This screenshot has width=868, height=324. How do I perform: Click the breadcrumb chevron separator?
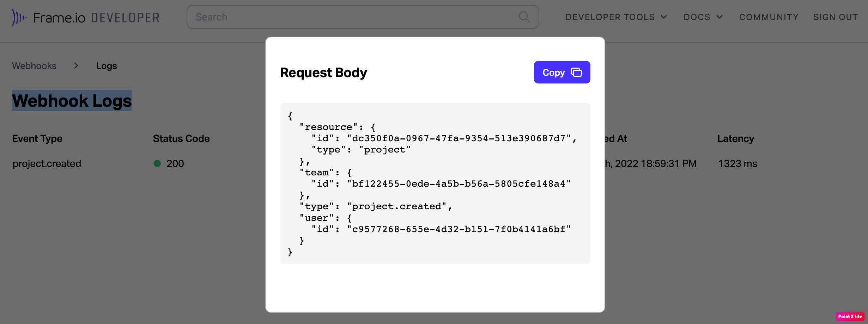click(76, 66)
